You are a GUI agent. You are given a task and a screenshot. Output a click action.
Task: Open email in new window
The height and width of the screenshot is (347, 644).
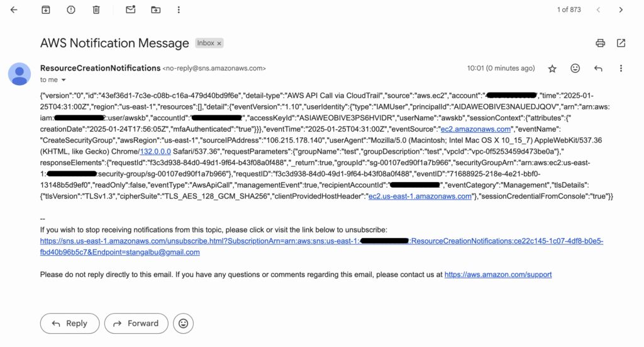click(621, 43)
